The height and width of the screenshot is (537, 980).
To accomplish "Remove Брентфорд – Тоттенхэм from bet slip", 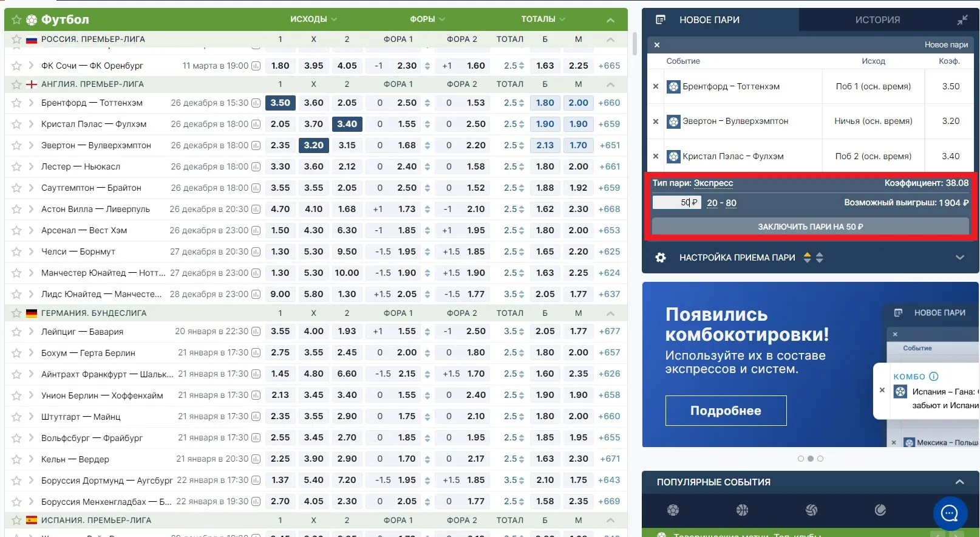I will pyautogui.click(x=656, y=87).
